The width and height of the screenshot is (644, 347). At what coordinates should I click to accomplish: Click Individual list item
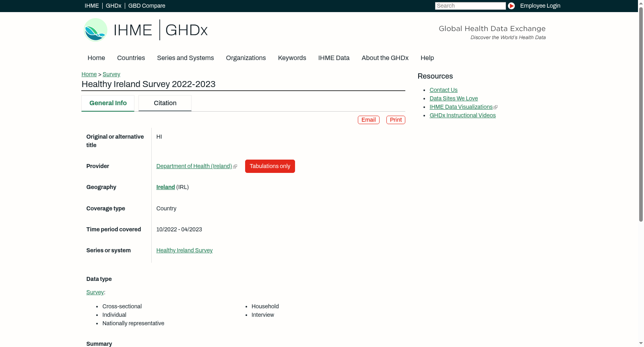pos(114,315)
